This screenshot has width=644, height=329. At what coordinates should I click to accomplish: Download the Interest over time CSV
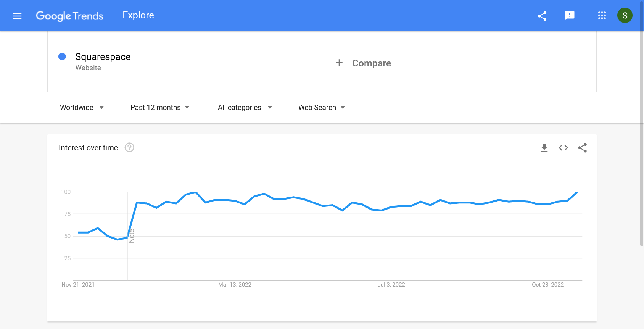coord(544,148)
